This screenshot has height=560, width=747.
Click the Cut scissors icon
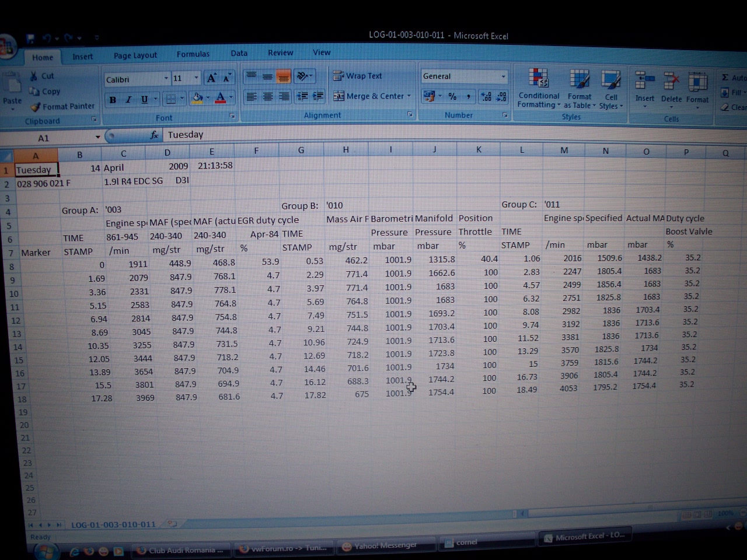tap(34, 76)
